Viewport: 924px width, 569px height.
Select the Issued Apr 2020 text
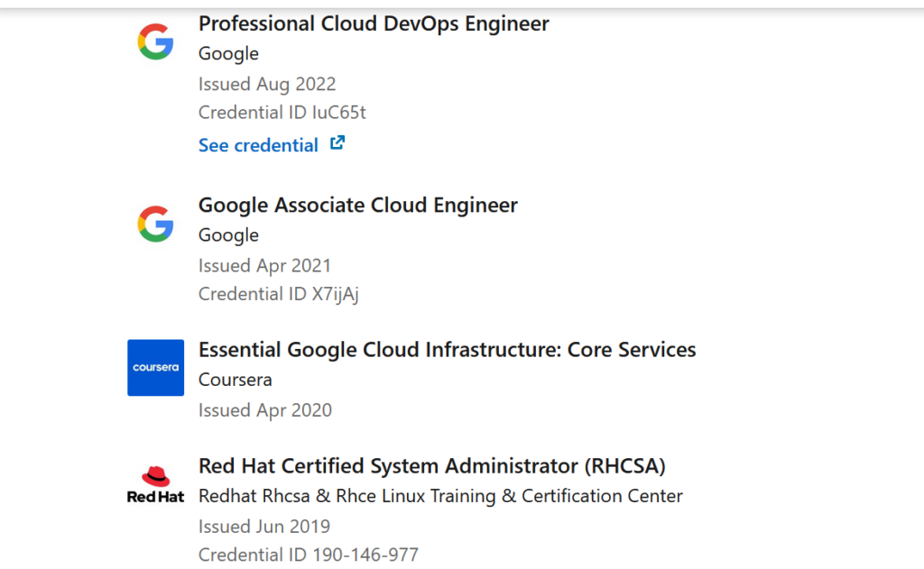point(265,410)
